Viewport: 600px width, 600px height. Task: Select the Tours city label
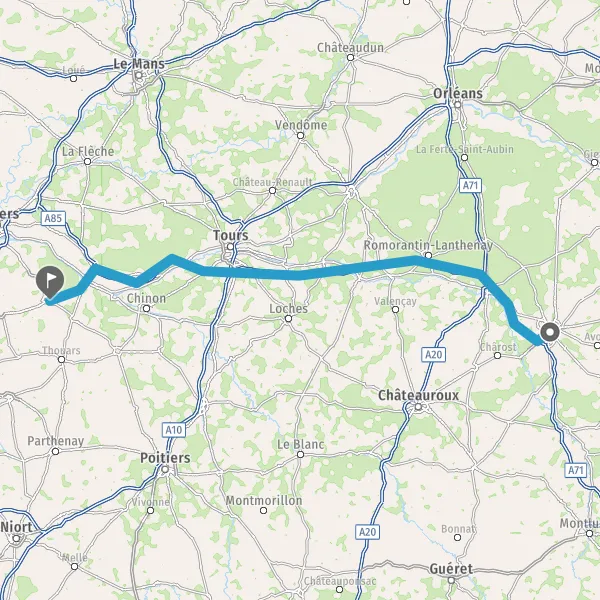[231, 235]
